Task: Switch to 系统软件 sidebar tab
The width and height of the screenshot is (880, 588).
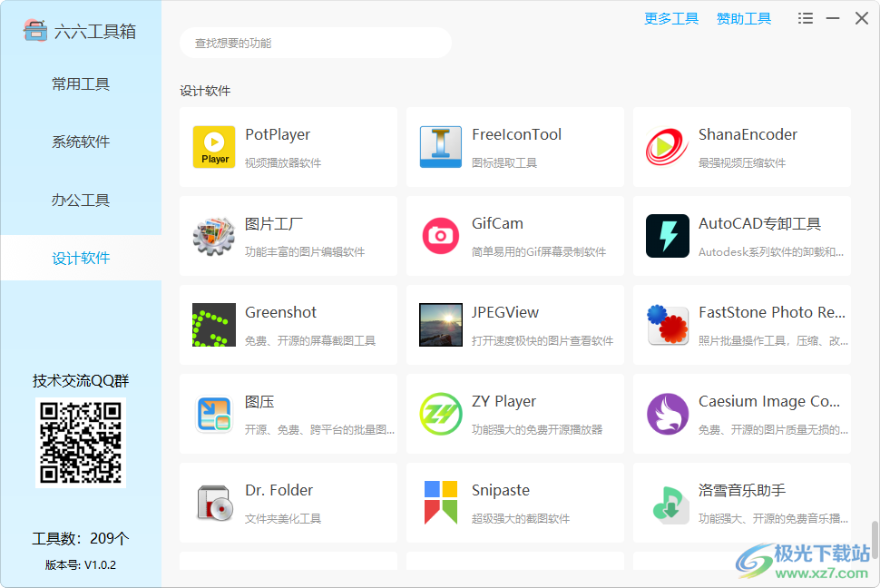Action: [81, 142]
